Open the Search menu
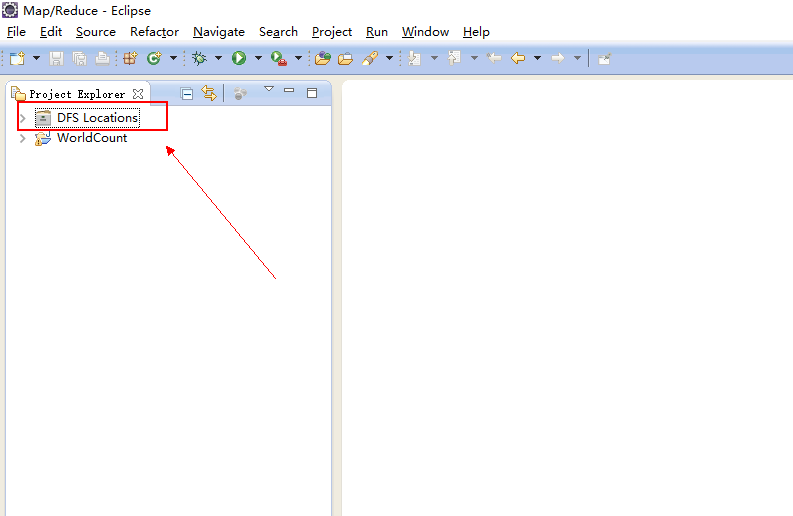Viewport: 793px width, 516px height. 278,32
